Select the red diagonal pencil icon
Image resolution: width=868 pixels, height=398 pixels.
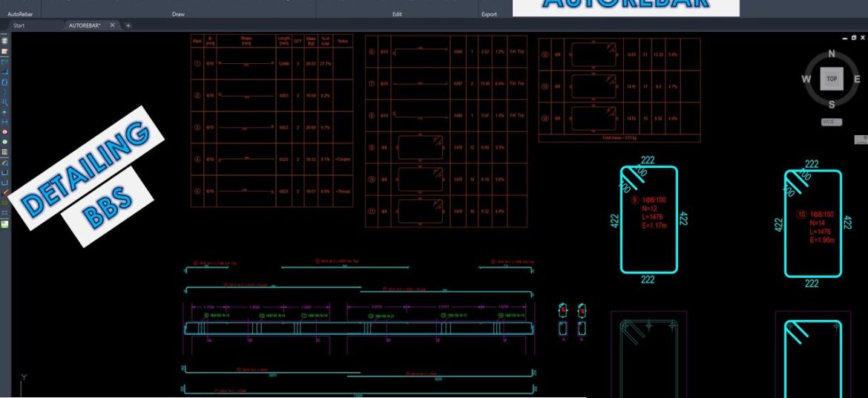click(5, 193)
